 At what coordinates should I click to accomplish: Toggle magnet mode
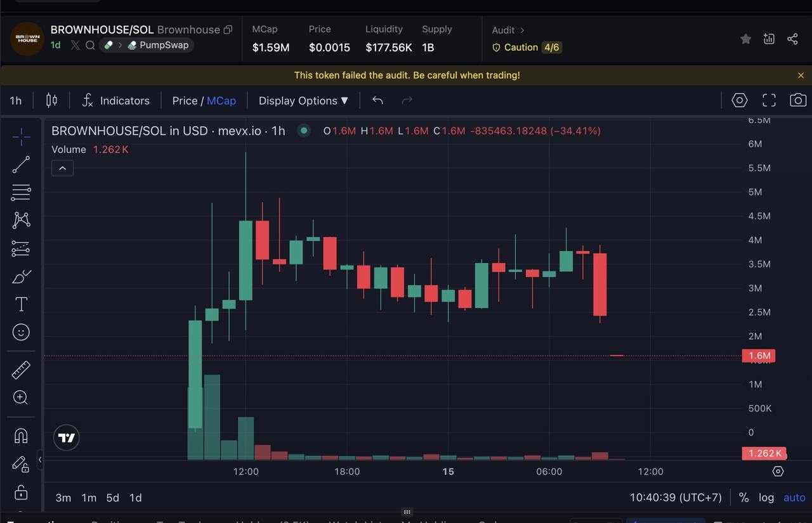(x=21, y=436)
